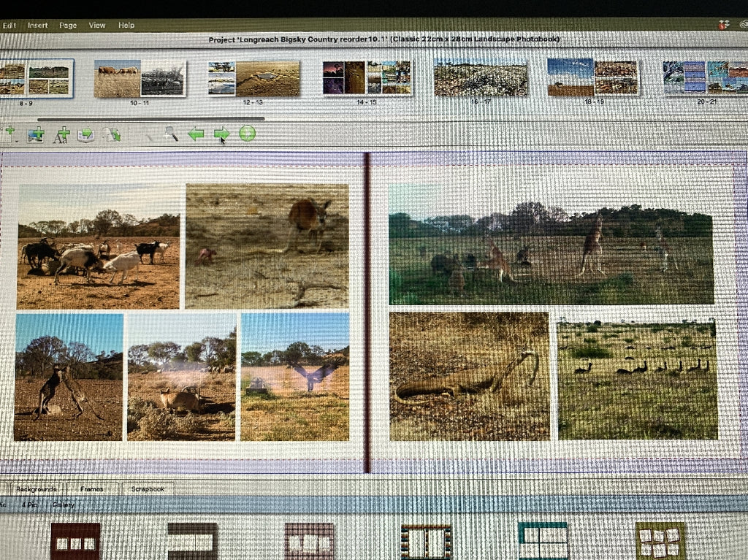The width and height of the screenshot is (748, 560).
Task: Click the add text box icon
Action: point(61,134)
